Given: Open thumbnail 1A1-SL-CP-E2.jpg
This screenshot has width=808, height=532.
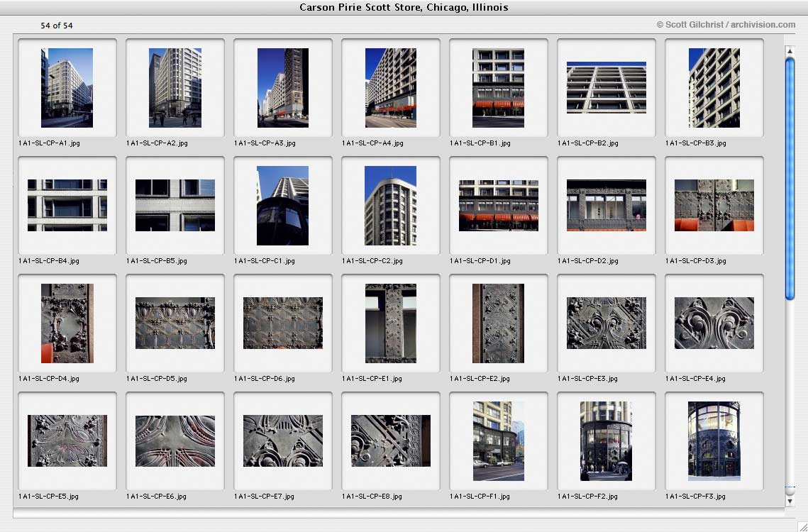Looking at the screenshot, I should (498, 323).
